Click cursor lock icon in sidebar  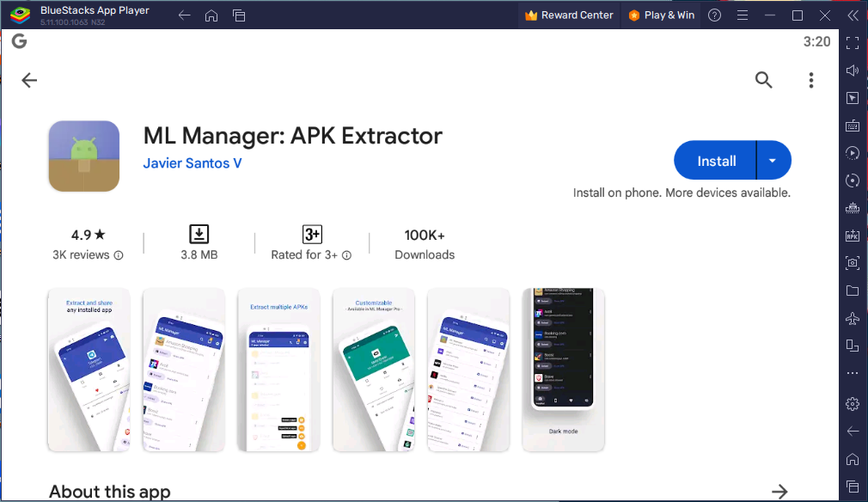tap(853, 98)
